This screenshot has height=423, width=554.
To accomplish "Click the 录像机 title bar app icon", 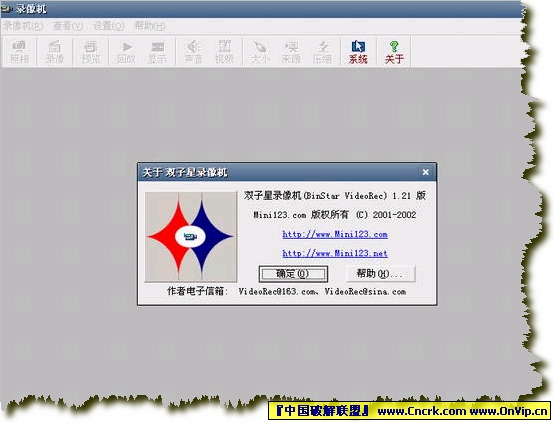I will (x=6, y=9).
